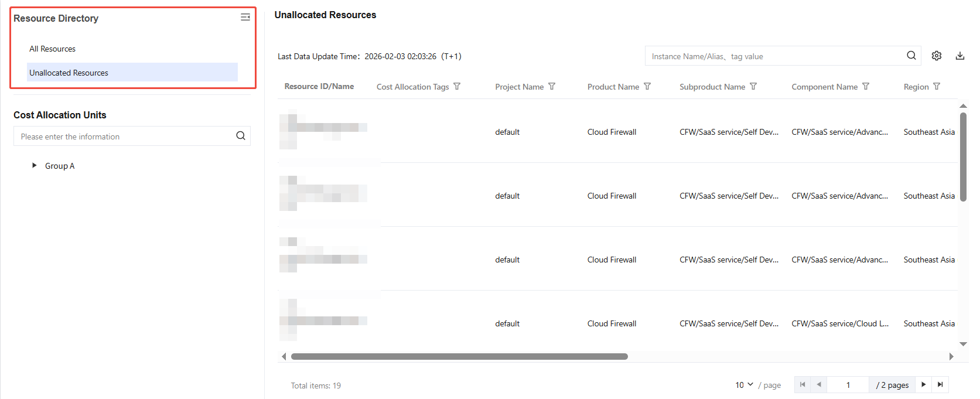Download the unallocated resources list
Viewport: 980px width, 399px height.
959,56
